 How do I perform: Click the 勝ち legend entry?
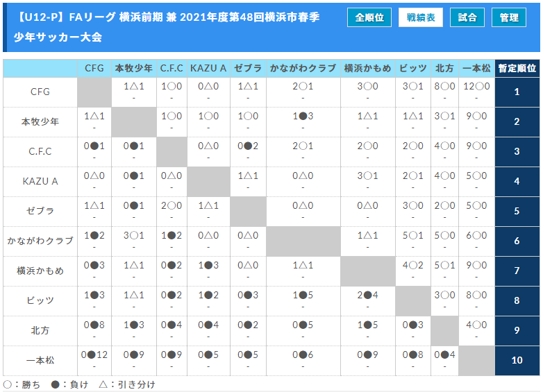[22, 384]
